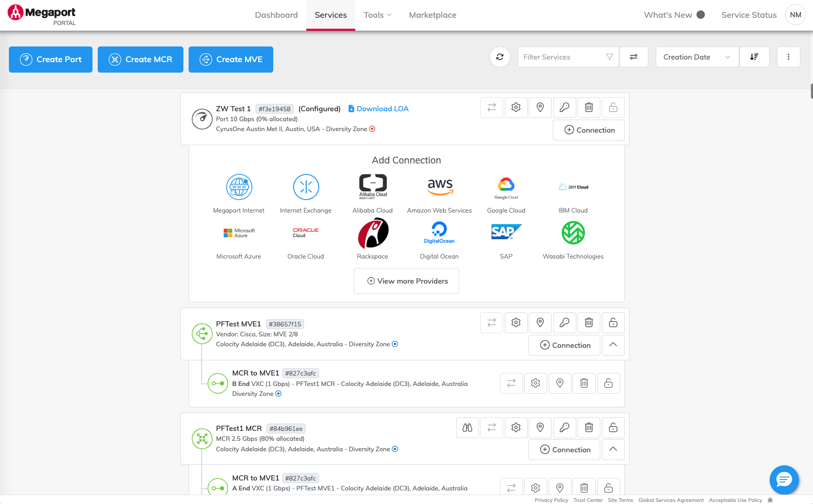Viewport: 813px width, 504px height.
Task: Open the Marketplace tab
Action: (x=433, y=15)
